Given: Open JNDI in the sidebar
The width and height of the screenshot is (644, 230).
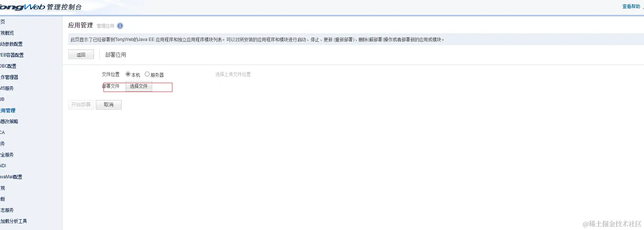Looking at the screenshot, I should point(3,166).
